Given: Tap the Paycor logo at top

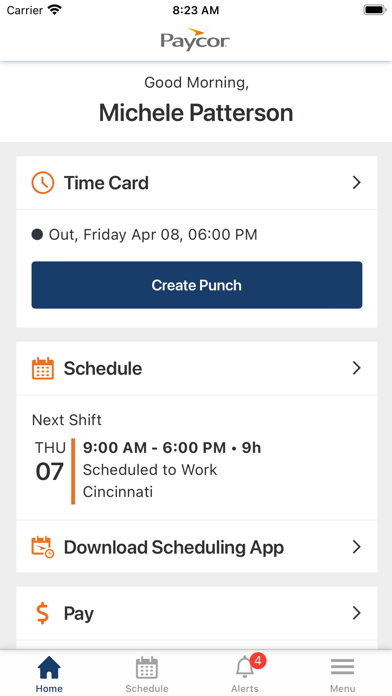Looking at the screenshot, I should (195, 40).
